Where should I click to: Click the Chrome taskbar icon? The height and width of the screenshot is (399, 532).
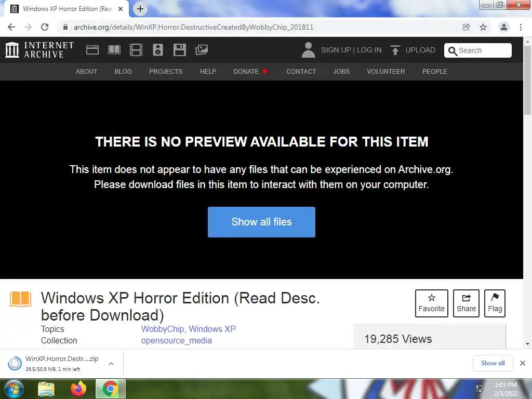(111, 389)
